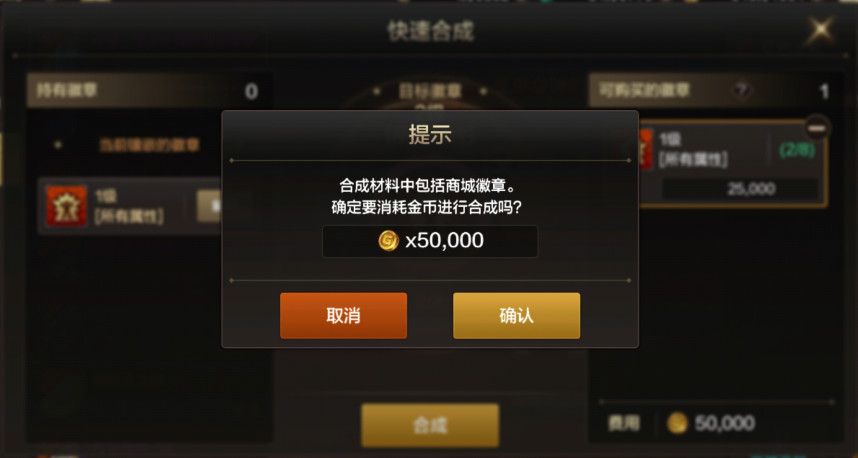Click the 目标徽章 target emblem label
858x458 pixels.
430,91
